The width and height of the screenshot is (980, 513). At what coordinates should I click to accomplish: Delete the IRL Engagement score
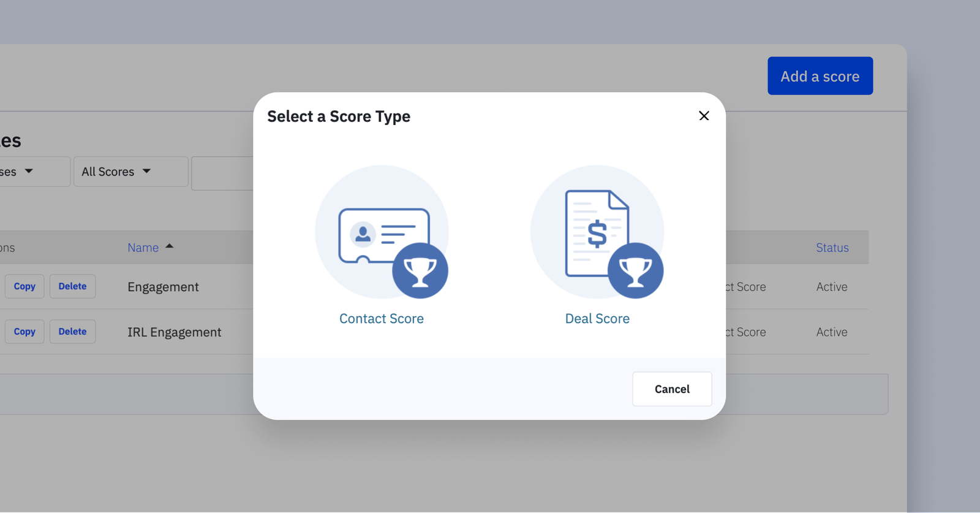coord(72,332)
